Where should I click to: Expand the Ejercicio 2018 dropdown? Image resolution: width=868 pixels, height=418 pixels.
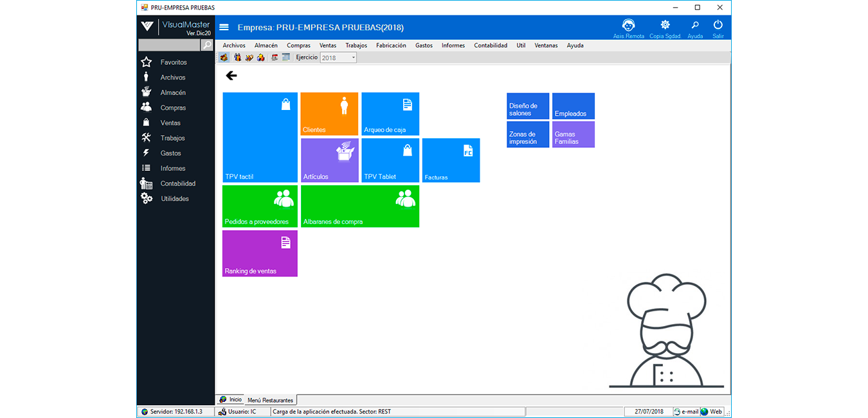[x=353, y=58]
